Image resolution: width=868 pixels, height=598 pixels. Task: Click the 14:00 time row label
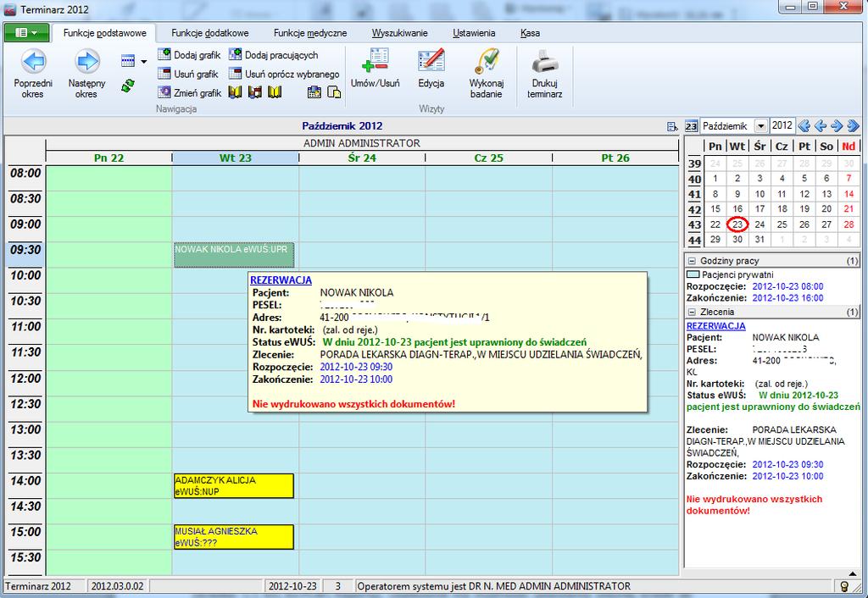(25, 480)
